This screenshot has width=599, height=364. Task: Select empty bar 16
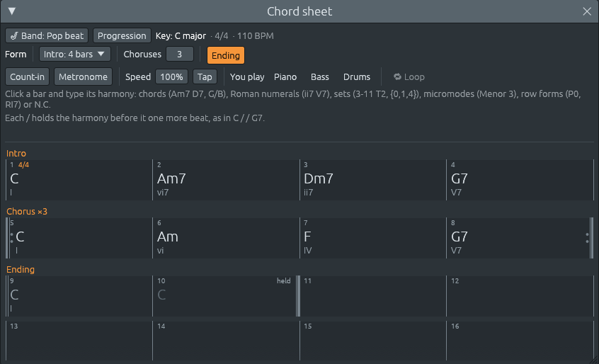click(x=520, y=341)
